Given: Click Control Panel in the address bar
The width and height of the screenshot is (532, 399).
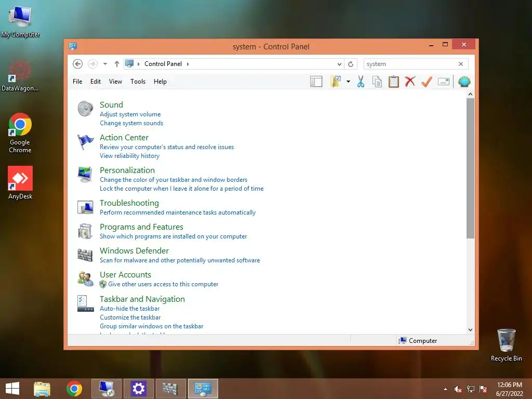Looking at the screenshot, I should (x=163, y=64).
